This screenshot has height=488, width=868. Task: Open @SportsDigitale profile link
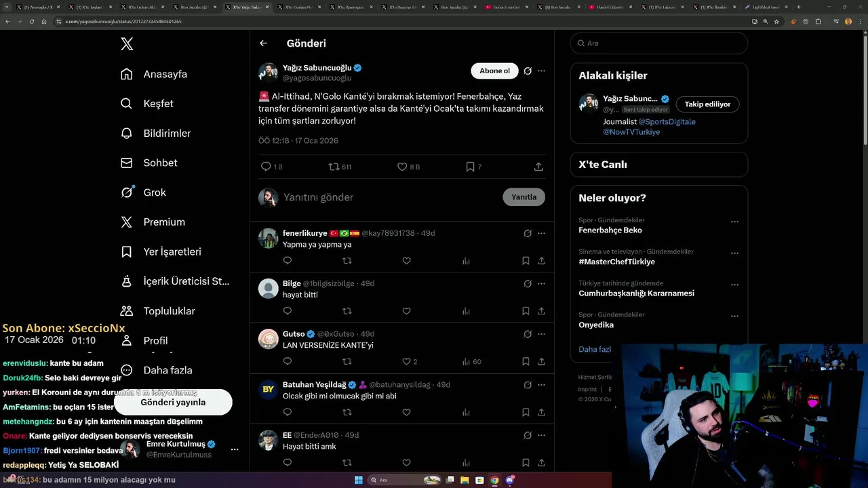(x=667, y=122)
